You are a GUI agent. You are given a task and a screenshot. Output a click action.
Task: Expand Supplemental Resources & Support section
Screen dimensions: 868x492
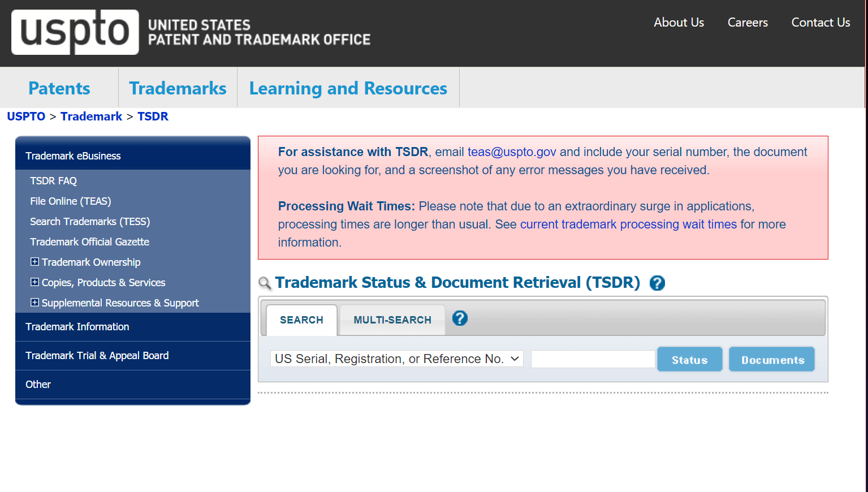(x=34, y=303)
